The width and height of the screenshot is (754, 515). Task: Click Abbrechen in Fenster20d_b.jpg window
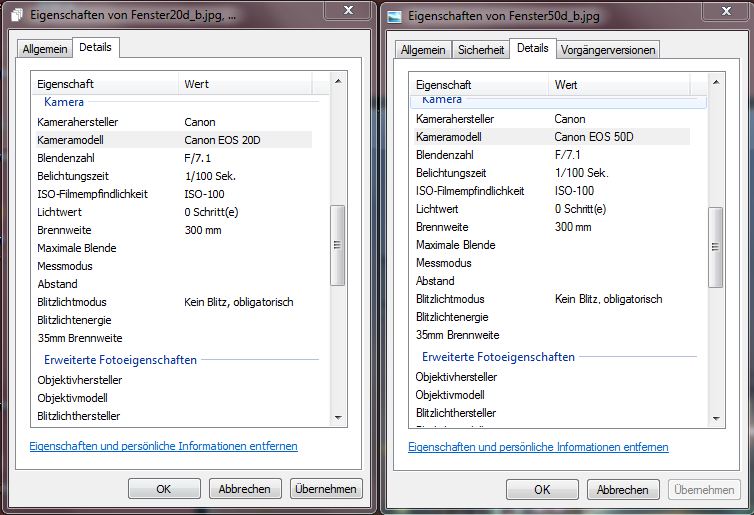click(245, 489)
